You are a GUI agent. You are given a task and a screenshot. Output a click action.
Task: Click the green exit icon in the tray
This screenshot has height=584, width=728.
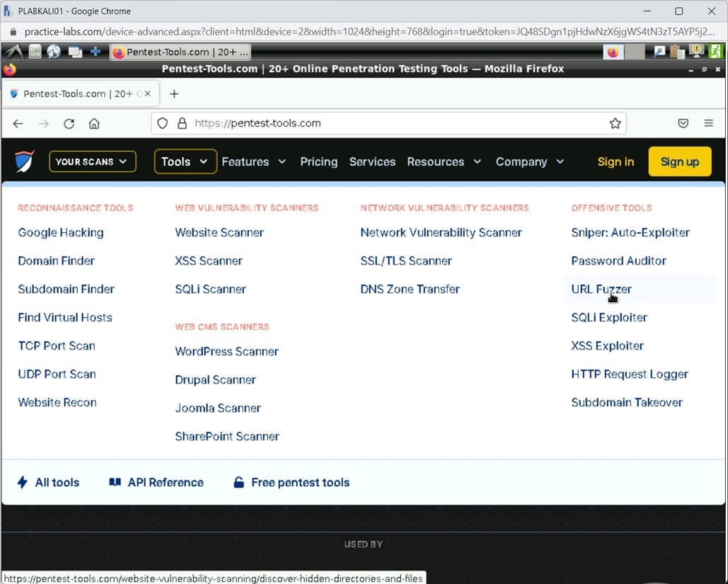coord(715,51)
